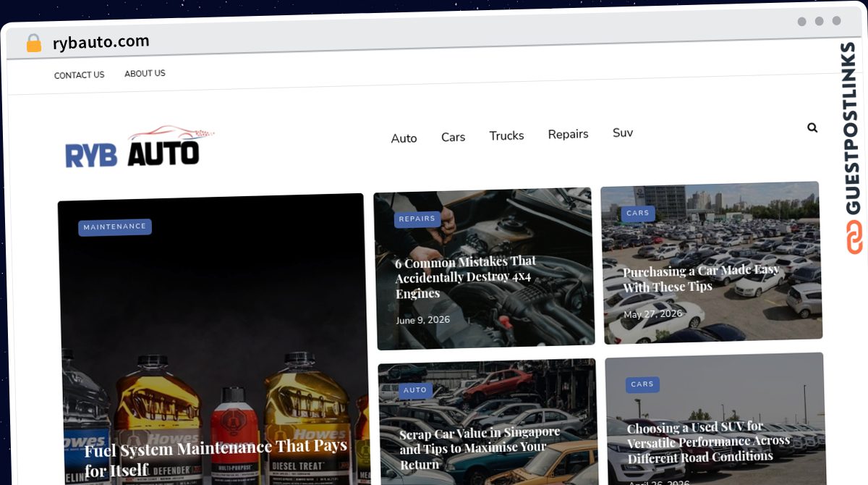This screenshot has height=485, width=868.
Task: Open article 6 Common Mistakes That Accidentally Destroy 4x4 Engines
Action: pos(466,277)
